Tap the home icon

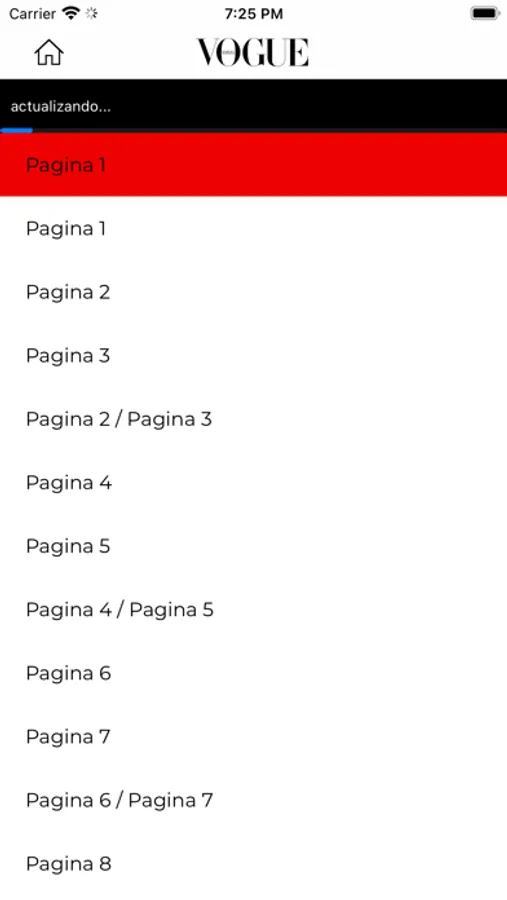[49, 53]
